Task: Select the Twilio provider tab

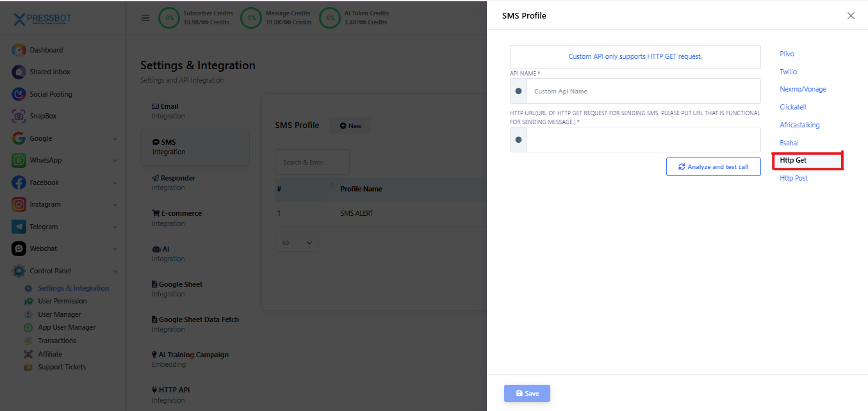Action: tap(788, 72)
